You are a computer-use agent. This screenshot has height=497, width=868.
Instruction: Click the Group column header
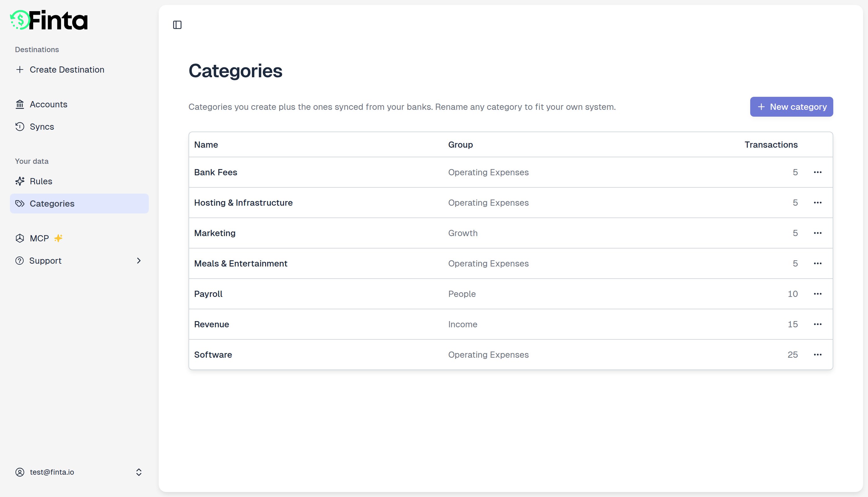(x=460, y=145)
